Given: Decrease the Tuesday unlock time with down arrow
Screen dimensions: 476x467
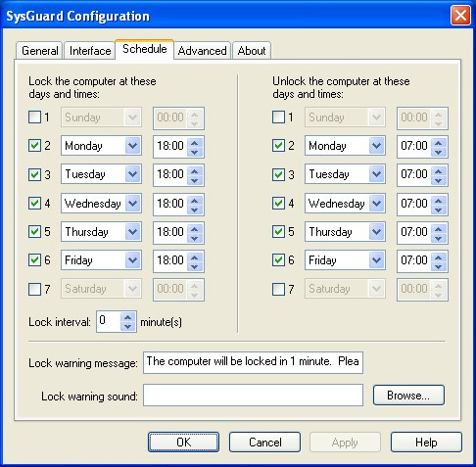Looking at the screenshot, I should tap(439, 180).
